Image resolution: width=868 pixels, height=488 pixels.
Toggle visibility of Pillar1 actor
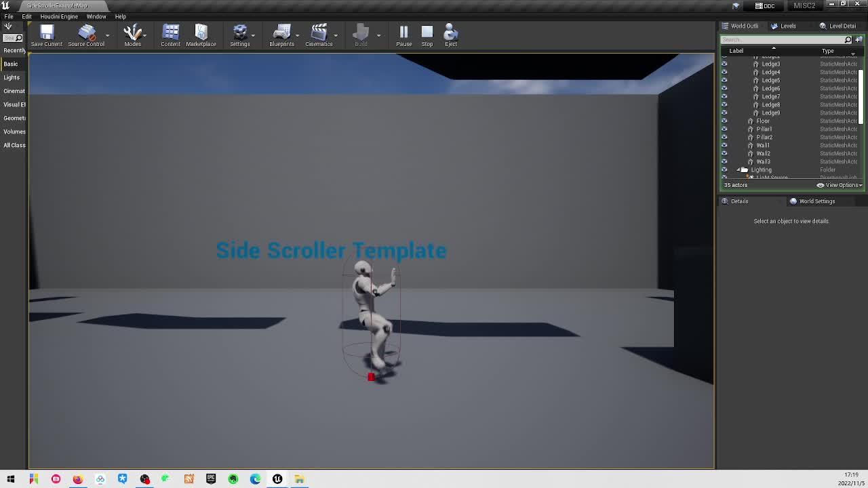(x=724, y=129)
